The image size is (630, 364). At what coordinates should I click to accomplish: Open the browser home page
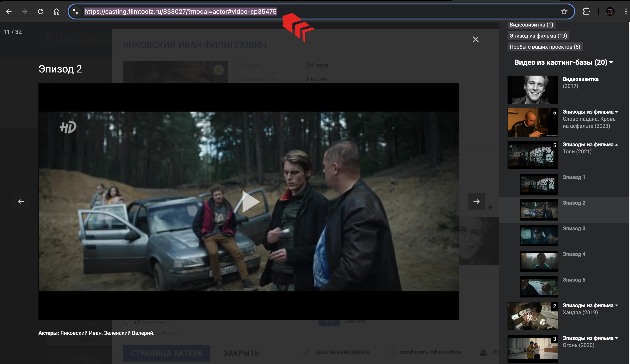click(57, 11)
